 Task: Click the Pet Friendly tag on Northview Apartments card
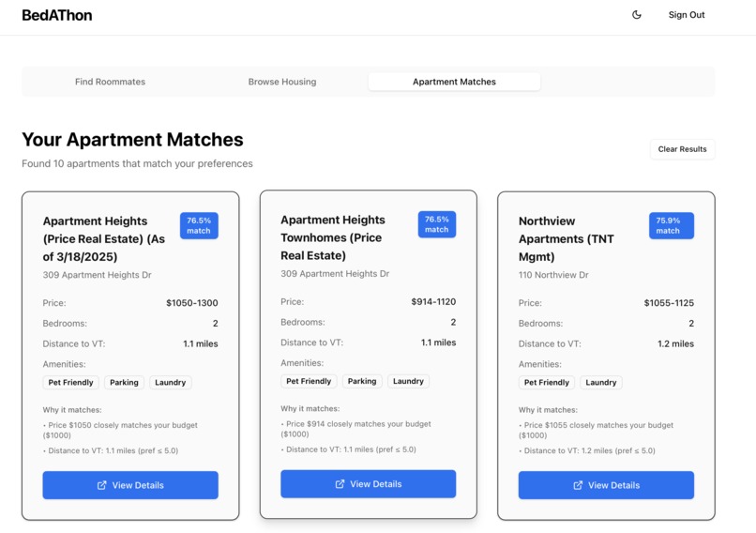pos(547,383)
